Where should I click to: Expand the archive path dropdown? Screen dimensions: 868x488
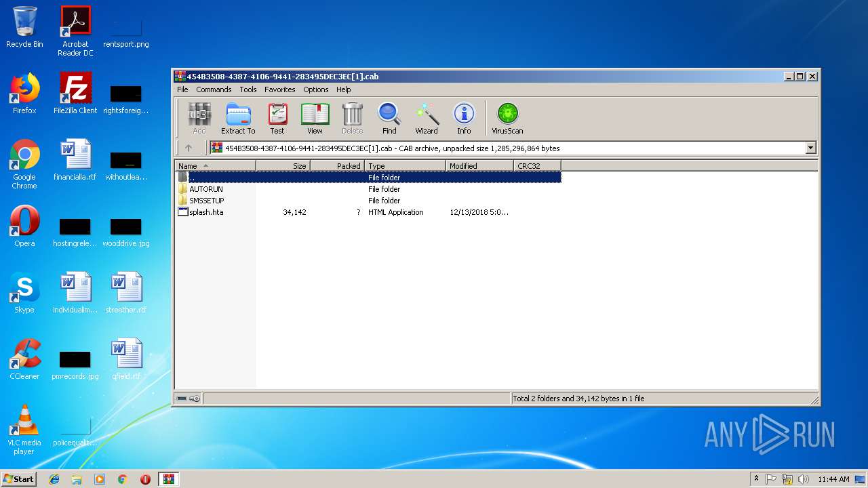tap(810, 148)
